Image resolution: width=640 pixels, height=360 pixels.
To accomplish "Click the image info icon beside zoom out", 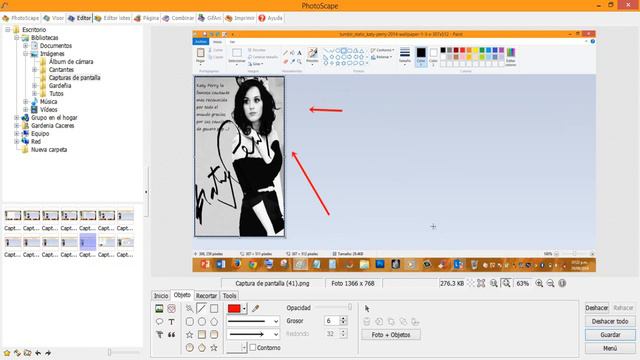I will click(x=562, y=283).
